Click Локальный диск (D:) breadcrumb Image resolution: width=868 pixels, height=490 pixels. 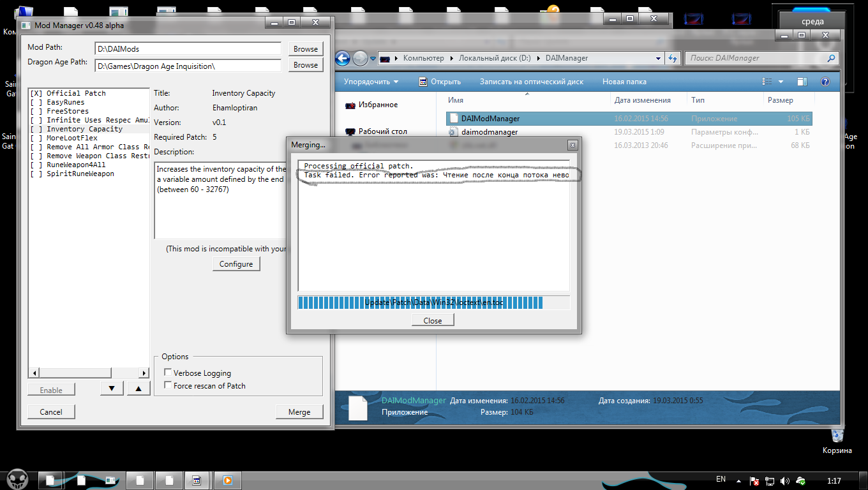[x=495, y=58]
